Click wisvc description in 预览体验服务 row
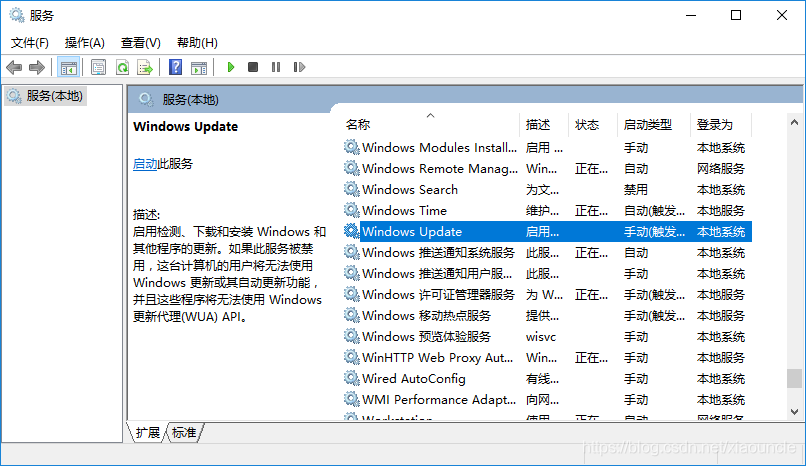This screenshot has height=466, width=806. [541, 337]
